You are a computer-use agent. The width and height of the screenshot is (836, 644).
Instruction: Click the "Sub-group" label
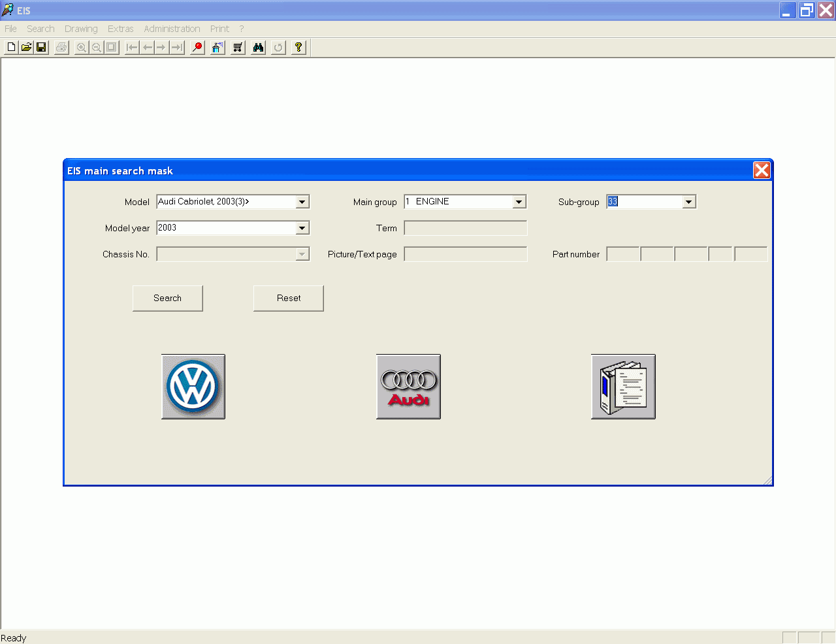click(579, 202)
